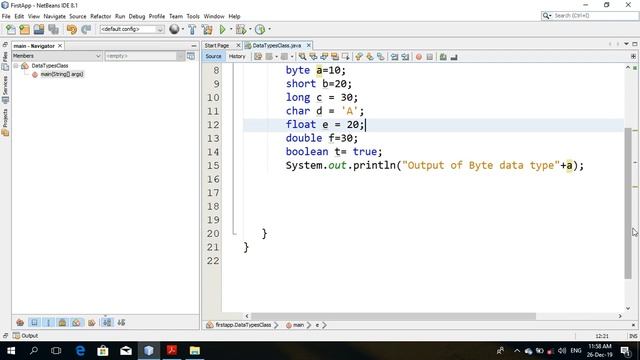Click the Debug Project icon
The height and width of the screenshot is (360, 640).
(241, 29)
